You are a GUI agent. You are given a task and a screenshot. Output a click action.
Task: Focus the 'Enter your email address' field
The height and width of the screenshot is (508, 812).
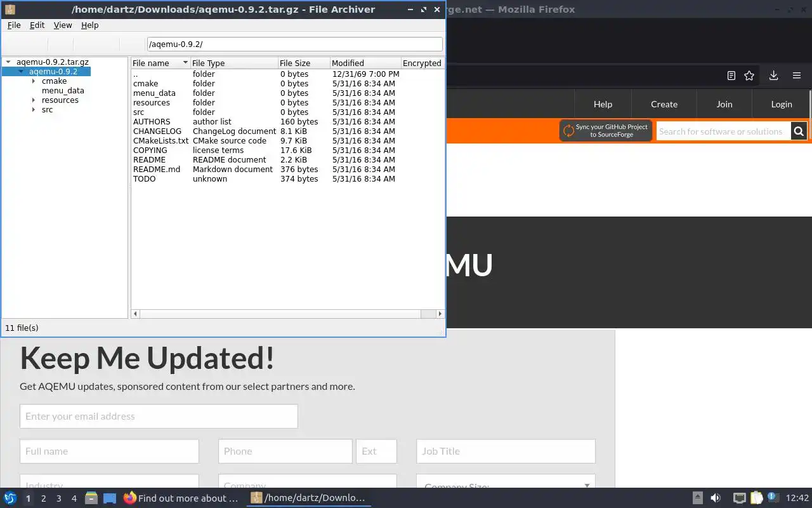point(159,416)
